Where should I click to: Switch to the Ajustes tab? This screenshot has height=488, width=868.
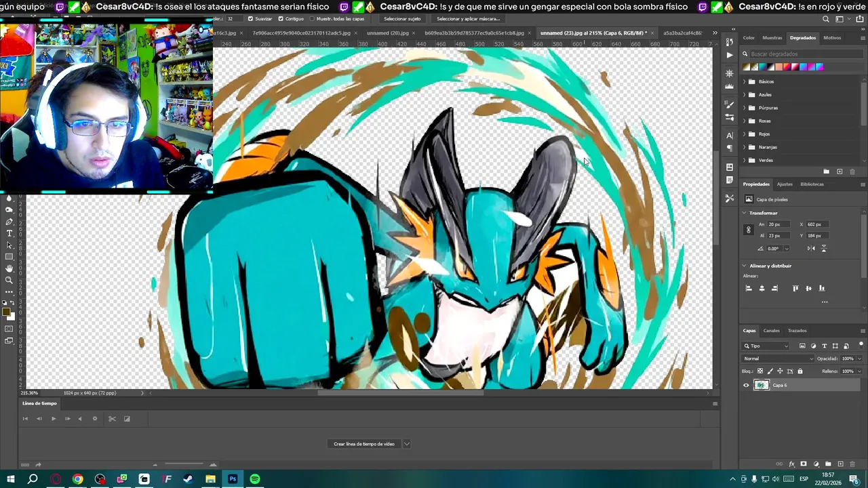pos(785,184)
